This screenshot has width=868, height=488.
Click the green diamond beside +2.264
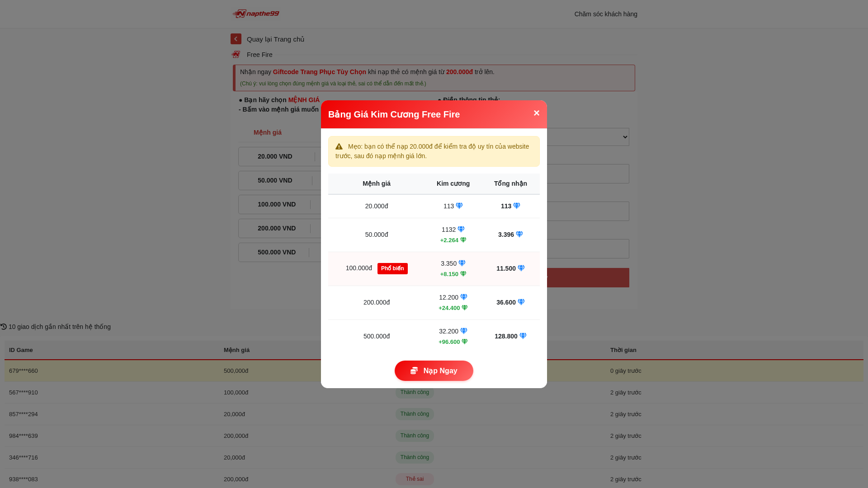point(463,240)
